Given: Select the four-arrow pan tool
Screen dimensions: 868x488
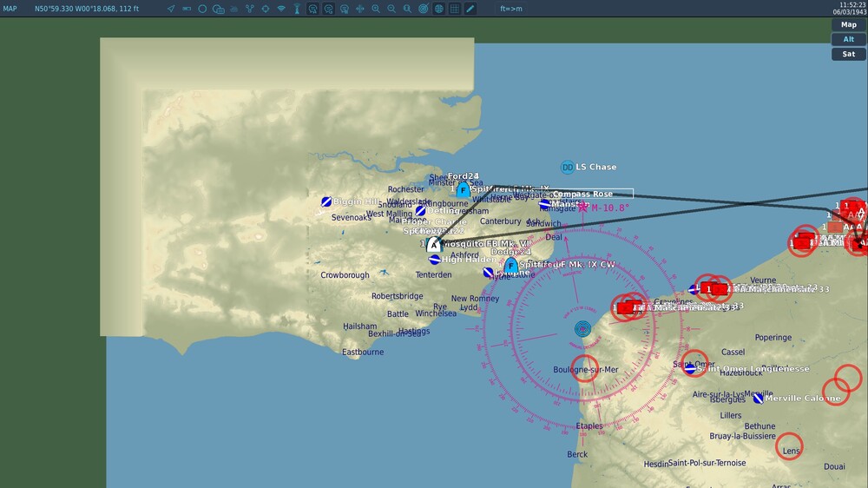Looking at the screenshot, I should point(360,9).
